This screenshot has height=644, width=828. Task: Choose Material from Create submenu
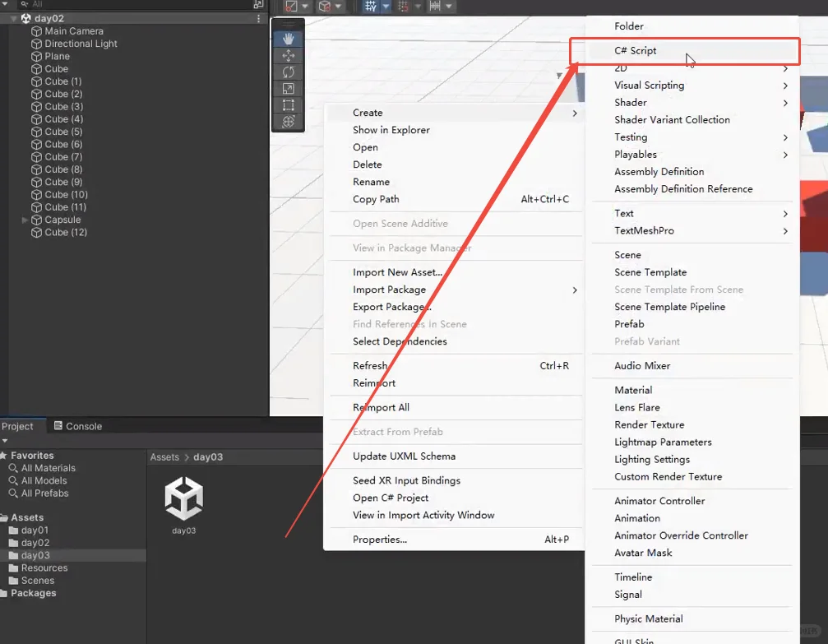coord(692,391)
